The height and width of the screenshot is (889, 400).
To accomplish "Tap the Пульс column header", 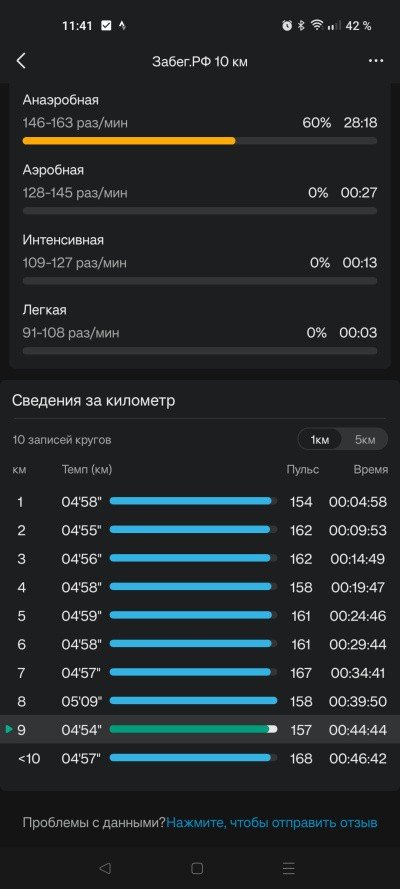I will click(x=303, y=469).
